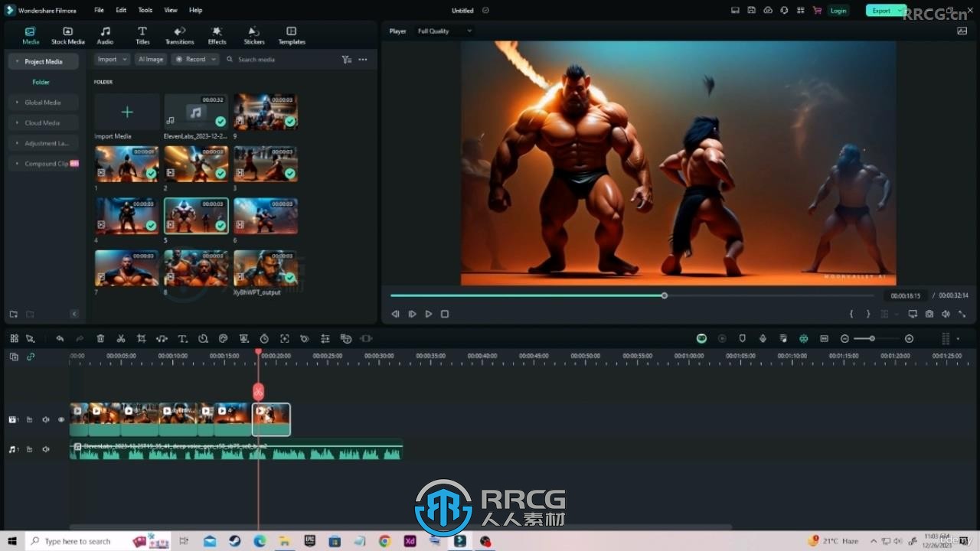980x551 pixels.
Task: Click the zoom-in plus icon on timeline
Action: (909, 338)
